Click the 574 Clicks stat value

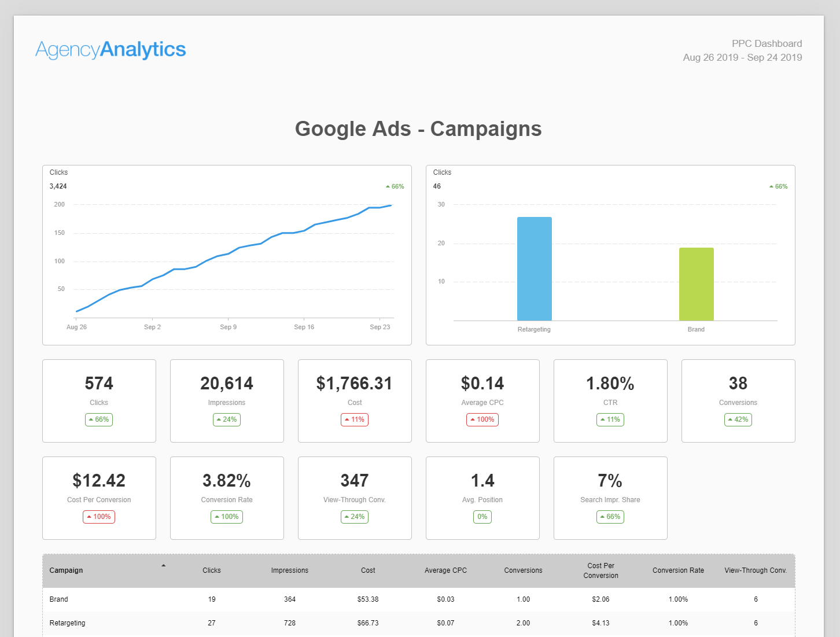pos(99,384)
